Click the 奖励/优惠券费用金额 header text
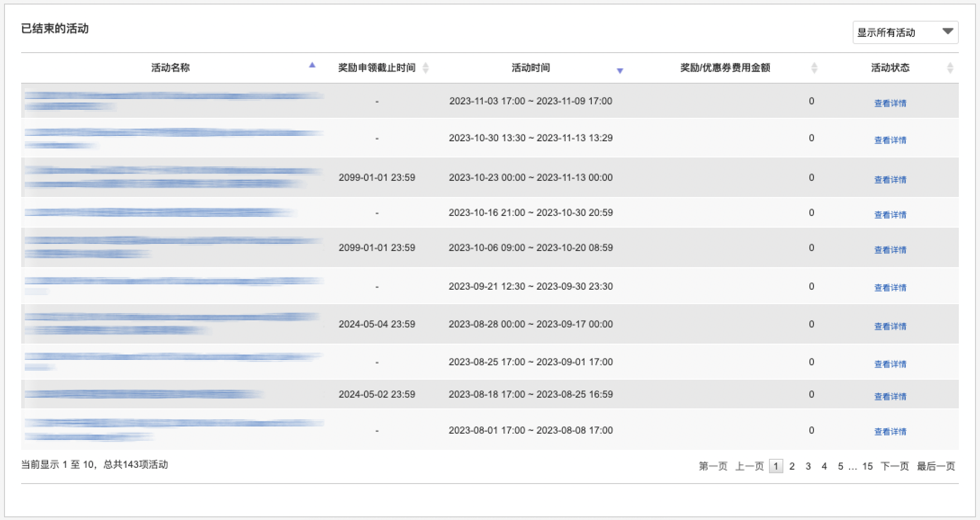Image resolution: width=980 pixels, height=520 pixels. (725, 68)
